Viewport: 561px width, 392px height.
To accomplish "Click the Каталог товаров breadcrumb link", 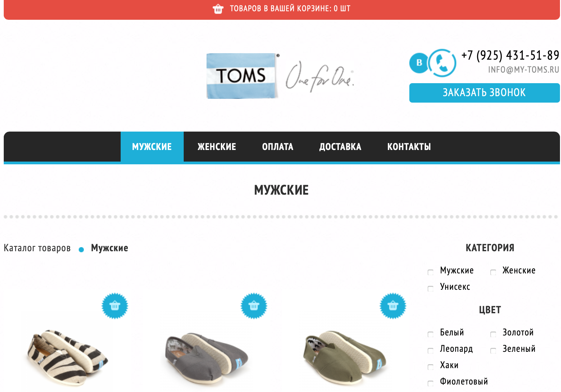I will click(x=37, y=248).
